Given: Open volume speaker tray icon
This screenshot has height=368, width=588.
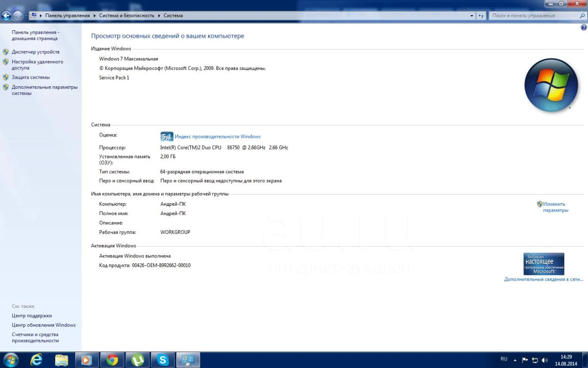Looking at the screenshot, I should [x=545, y=360].
